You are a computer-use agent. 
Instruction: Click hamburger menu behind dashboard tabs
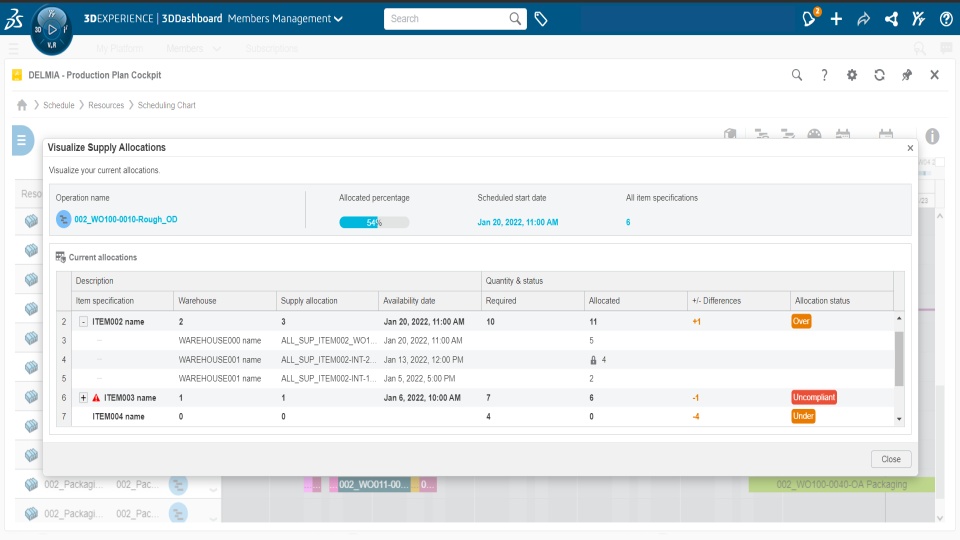(13, 48)
